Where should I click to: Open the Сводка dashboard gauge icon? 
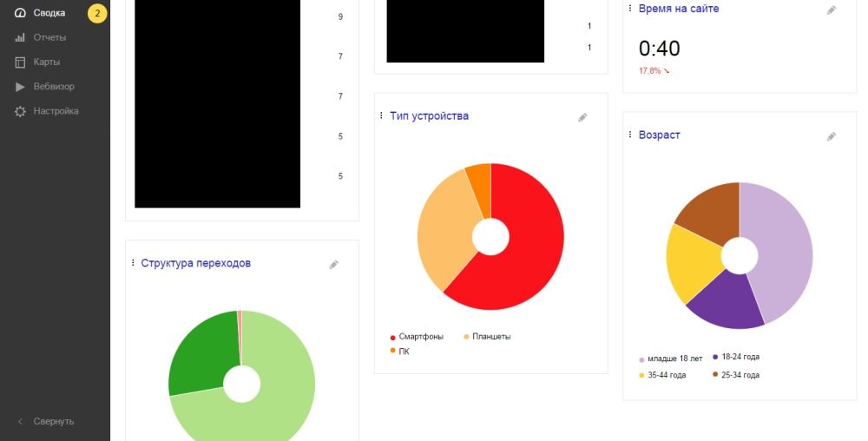pyautogui.click(x=20, y=13)
